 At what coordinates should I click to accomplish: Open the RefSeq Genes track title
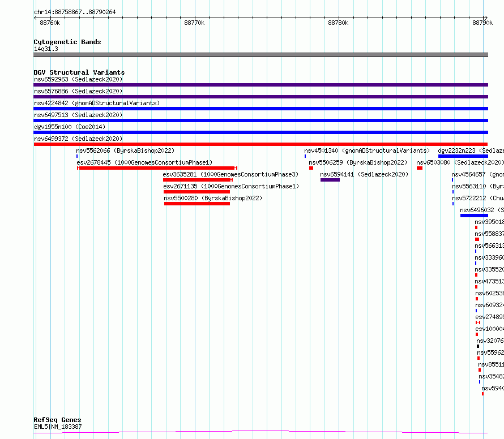[x=57, y=420]
